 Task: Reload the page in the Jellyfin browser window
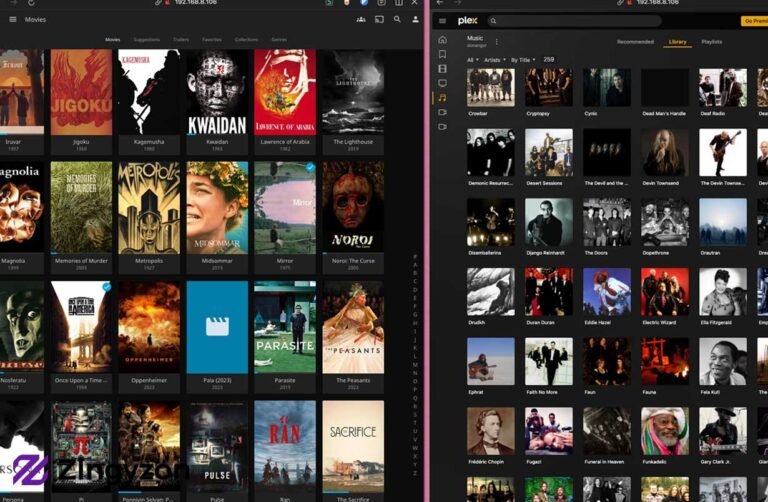31,2
